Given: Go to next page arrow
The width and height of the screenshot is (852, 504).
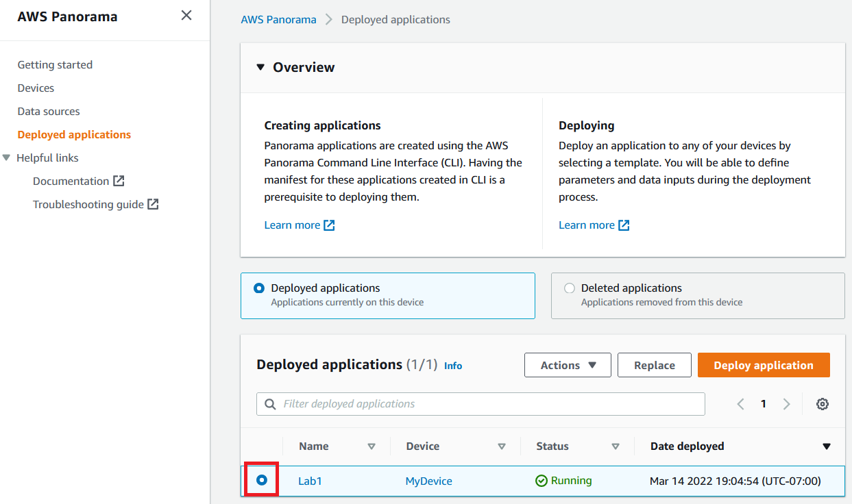Looking at the screenshot, I should pos(787,404).
